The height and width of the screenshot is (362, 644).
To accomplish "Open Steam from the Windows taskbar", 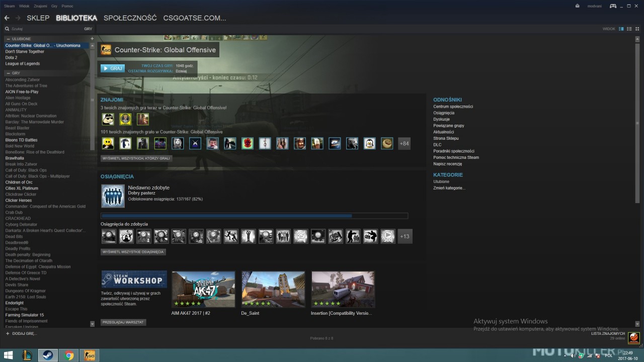I will click(48, 355).
